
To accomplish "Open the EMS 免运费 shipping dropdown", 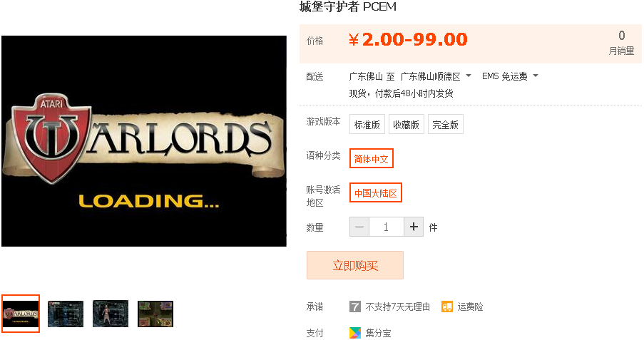I will tap(510, 76).
